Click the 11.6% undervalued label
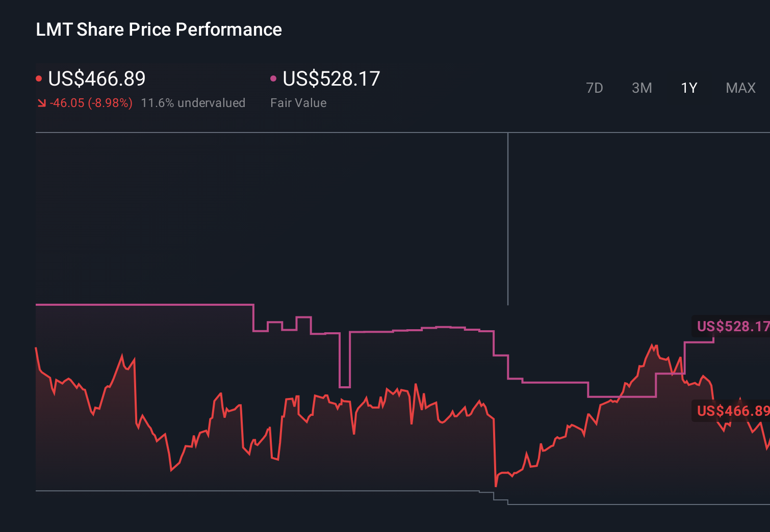 (193, 102)
